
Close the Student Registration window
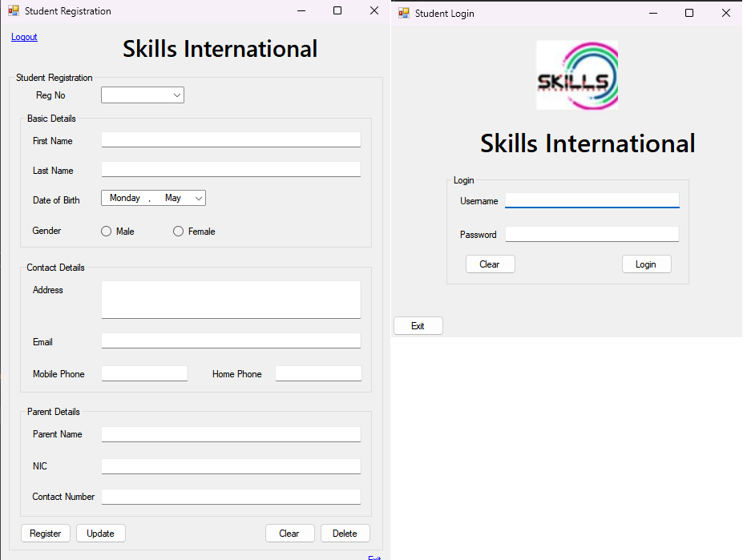pyautogui.click(x=374, y=10)
